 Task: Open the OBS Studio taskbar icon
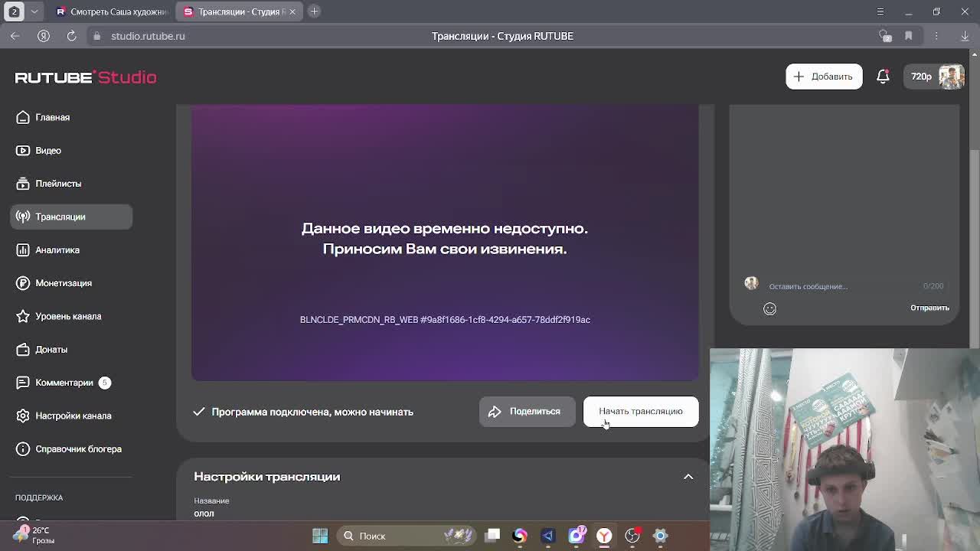point(632,536)
